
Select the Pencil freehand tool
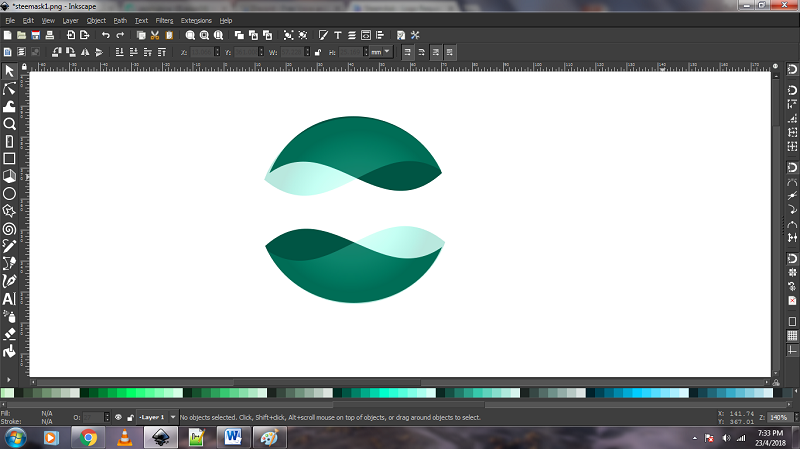[9, 246]
